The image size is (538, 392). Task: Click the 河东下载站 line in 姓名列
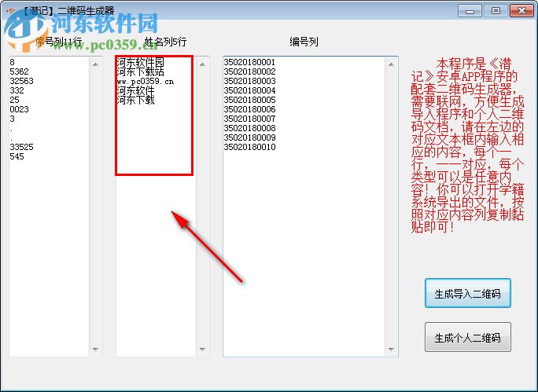[140, 72]
